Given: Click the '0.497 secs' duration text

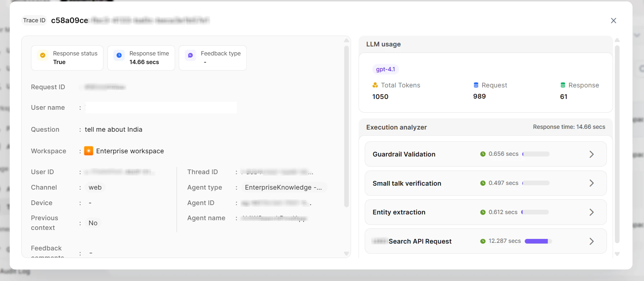Looking at the screenshot, I should click(503, 183).
